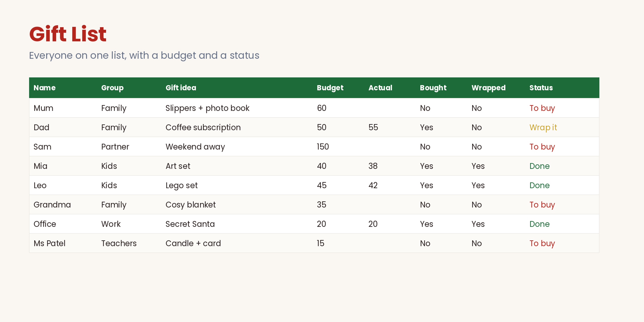The width and height of the screenshot is (644, 322).
Task: Click the budget value 150
Action: pos(323,147)
